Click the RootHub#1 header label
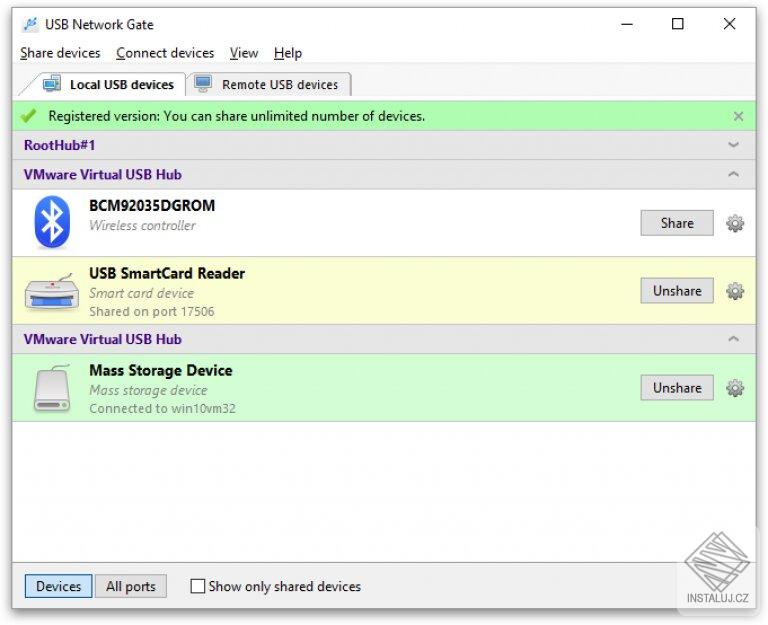The image size is (768, 625). point(59,145)
